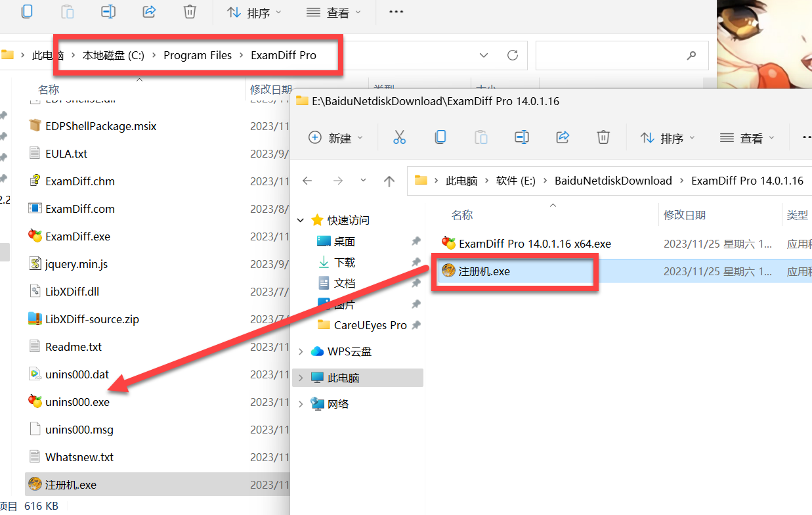The height and width of the screenshot is (515, 812).
Task: Collapse the 快速访问 section
Action: [x=301, y=220]
